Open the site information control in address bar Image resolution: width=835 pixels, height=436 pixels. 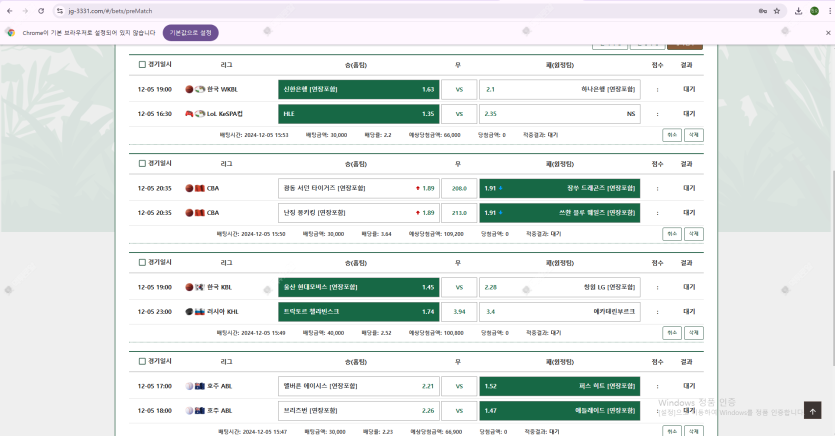pos(60,11)
